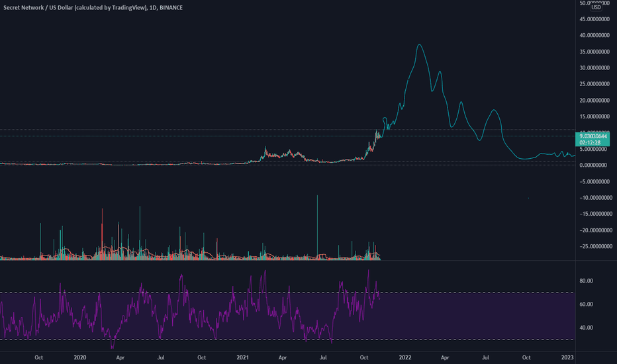617x364 pixels.
Task: Click the 25.00000000 price axis label
Action: (x=594, y=84)
